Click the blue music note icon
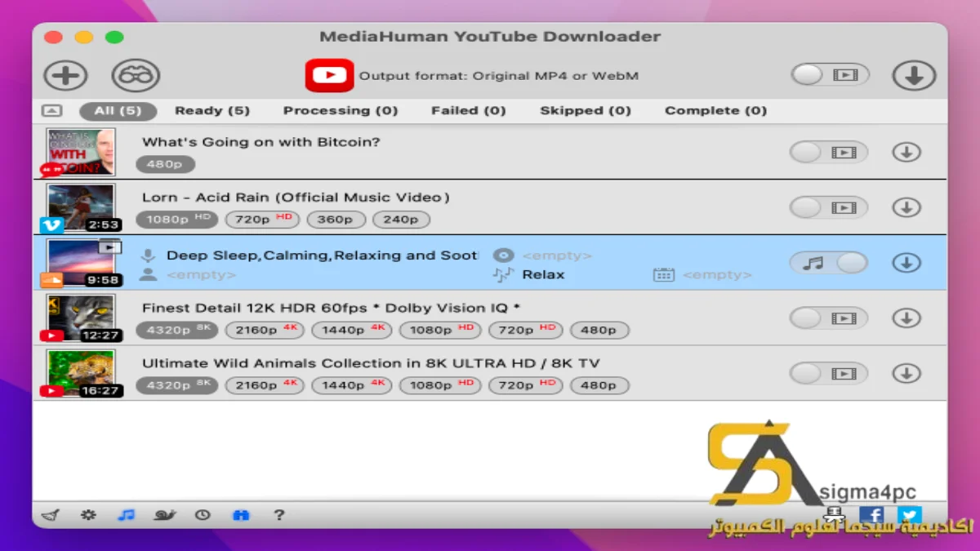 pyautogui.click(x=126, y=515)
